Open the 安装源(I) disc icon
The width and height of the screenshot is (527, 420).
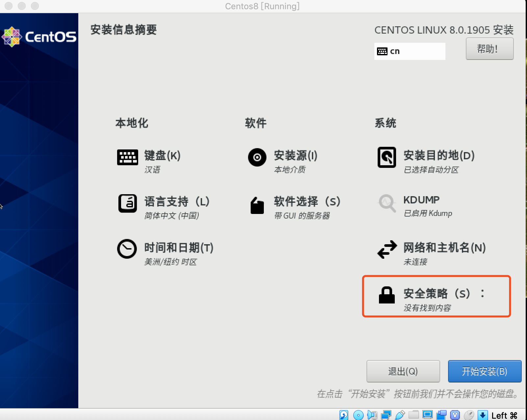pyautogui.click(x=257, y=157)
